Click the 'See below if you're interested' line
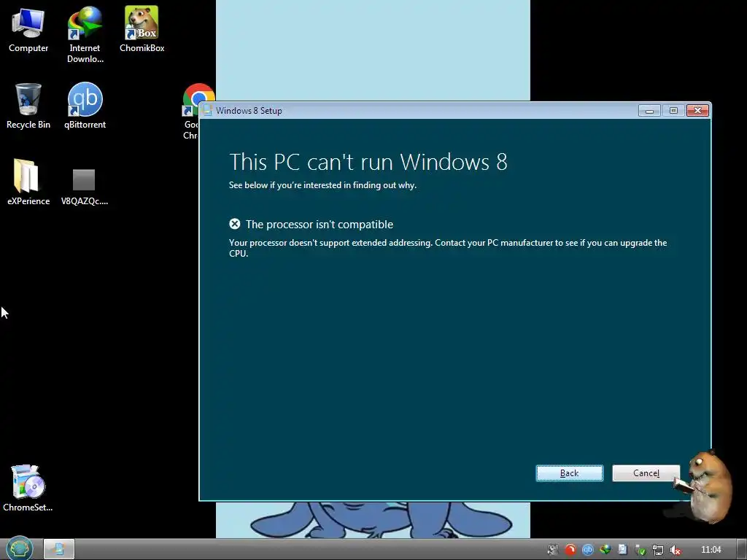 click(x=322, y=185)
